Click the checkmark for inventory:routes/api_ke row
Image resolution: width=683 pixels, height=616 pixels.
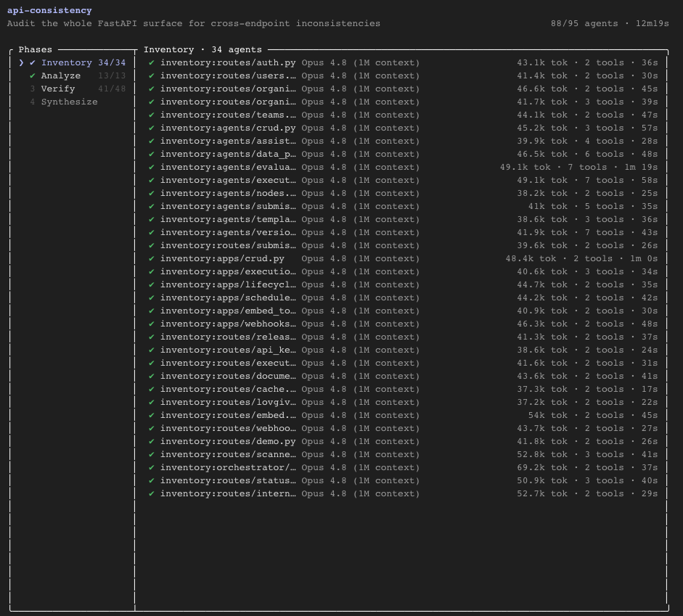152,350
